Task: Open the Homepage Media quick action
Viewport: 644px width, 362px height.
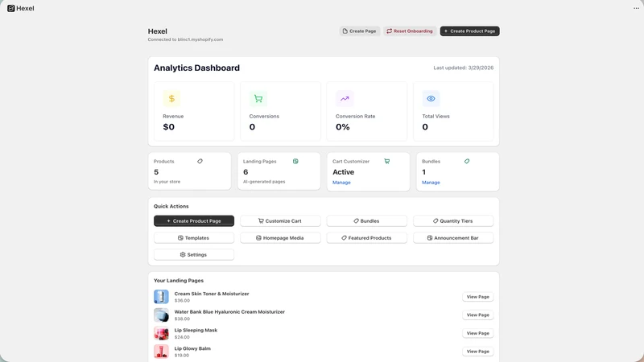Action: (x=280, y=238)
